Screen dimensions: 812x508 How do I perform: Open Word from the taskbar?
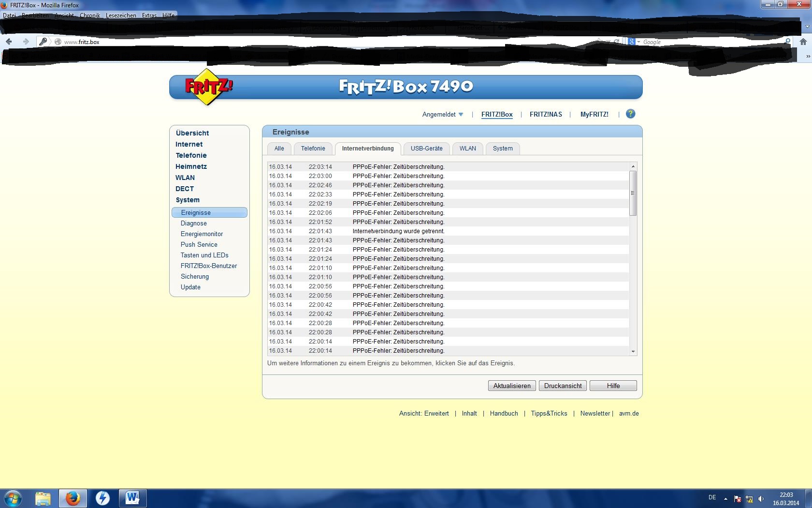tap(132, 498)
